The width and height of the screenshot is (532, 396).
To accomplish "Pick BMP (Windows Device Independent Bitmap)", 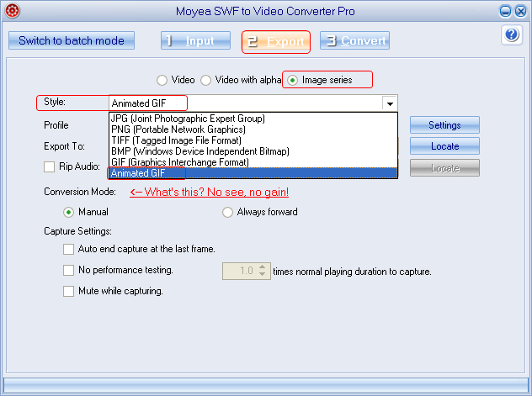I will click(x=253, y=151).
